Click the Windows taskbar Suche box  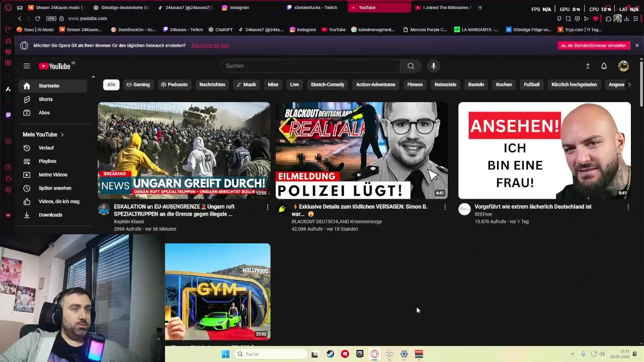pos(271,354)
